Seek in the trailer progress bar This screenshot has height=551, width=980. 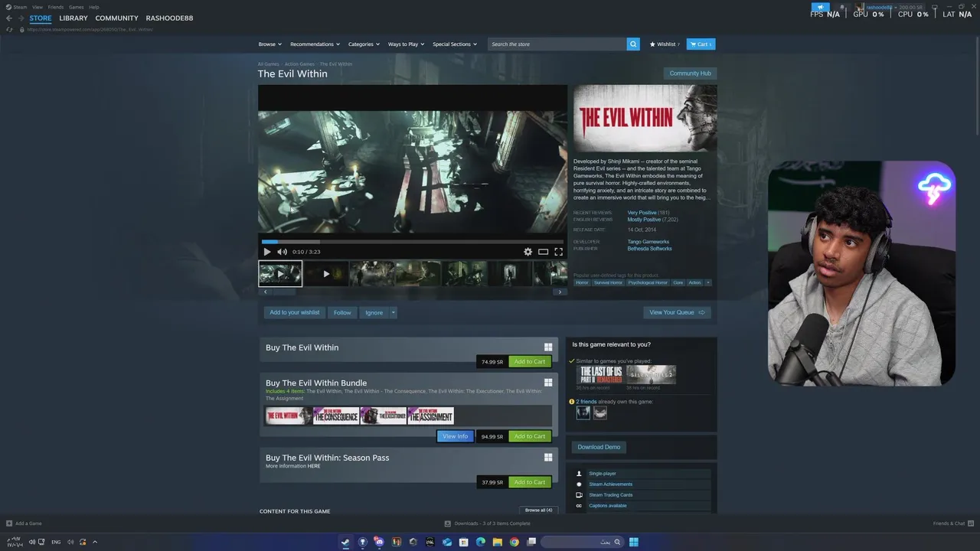click(x=412, y=242)
